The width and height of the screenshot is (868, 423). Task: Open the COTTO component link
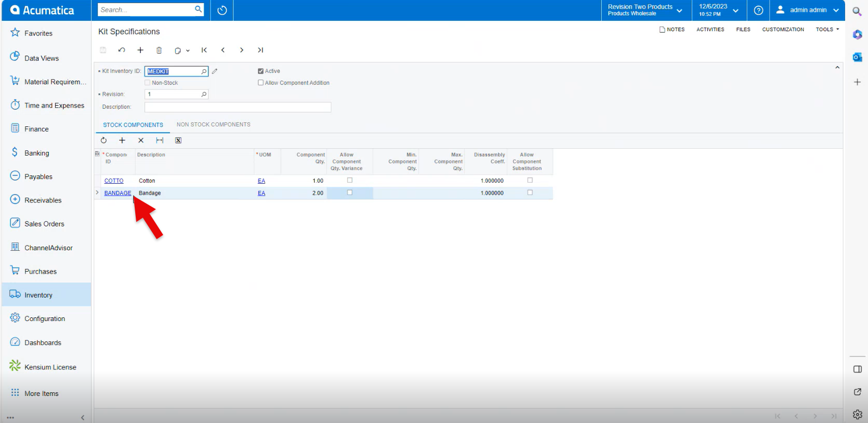click(114, 181)
